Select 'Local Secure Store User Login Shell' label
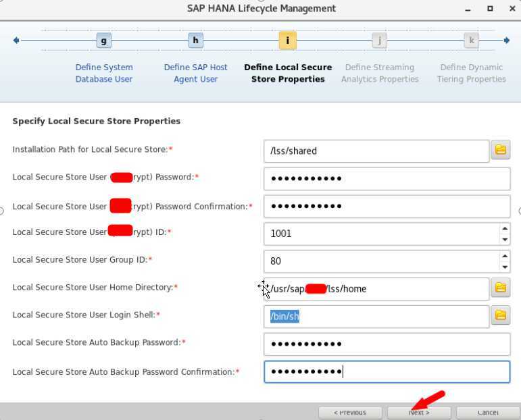This screenshot has width=521, height=420. pos(86,315)
